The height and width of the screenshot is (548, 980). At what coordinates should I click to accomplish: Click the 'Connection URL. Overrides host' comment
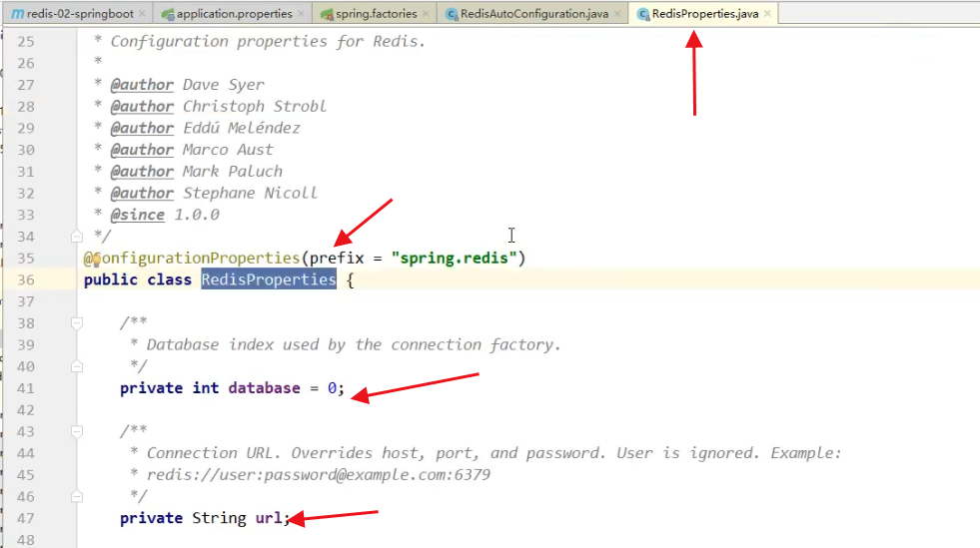(493, 453)
